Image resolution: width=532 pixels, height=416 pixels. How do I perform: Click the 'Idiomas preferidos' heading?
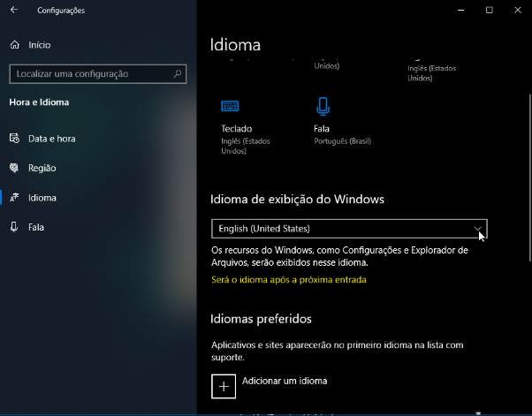tap(261, 319)
